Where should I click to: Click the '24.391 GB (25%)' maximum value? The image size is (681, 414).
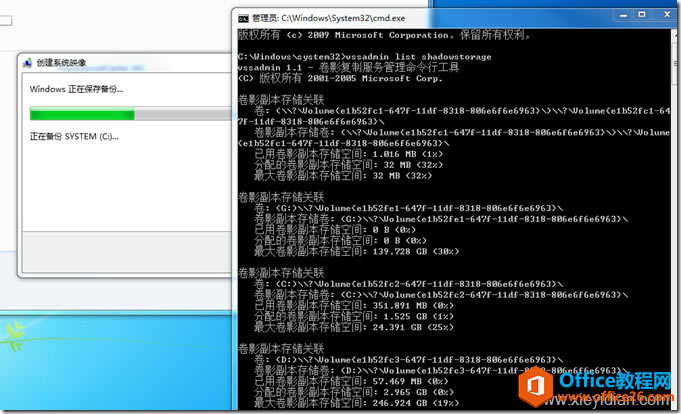pos(413,327)
